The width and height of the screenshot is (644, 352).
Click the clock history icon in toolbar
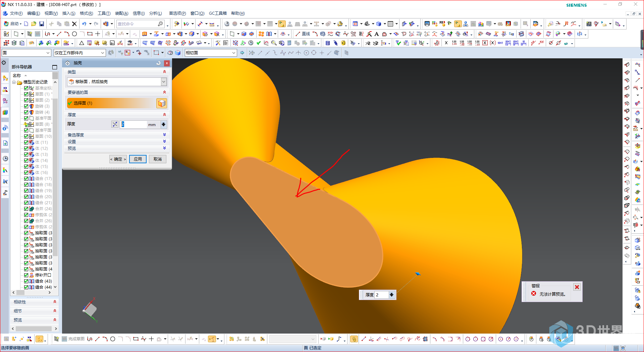(251, 43)
